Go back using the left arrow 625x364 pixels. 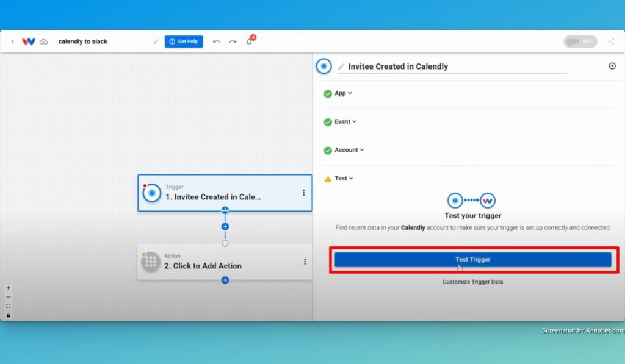point(13,41)
